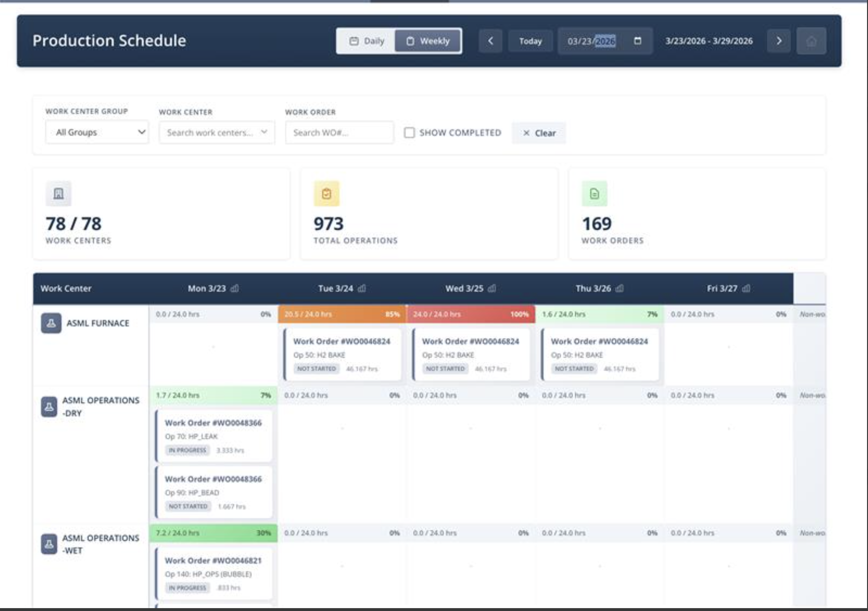Clear all filters with Clear button

coord(539,133)
